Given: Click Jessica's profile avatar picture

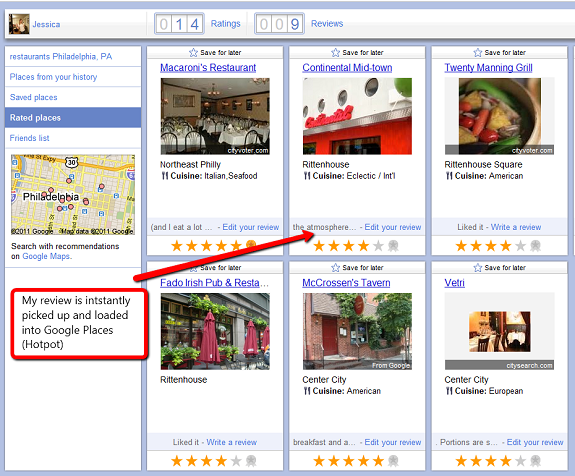Looking at the screenshot, I should tap(19, 24).
